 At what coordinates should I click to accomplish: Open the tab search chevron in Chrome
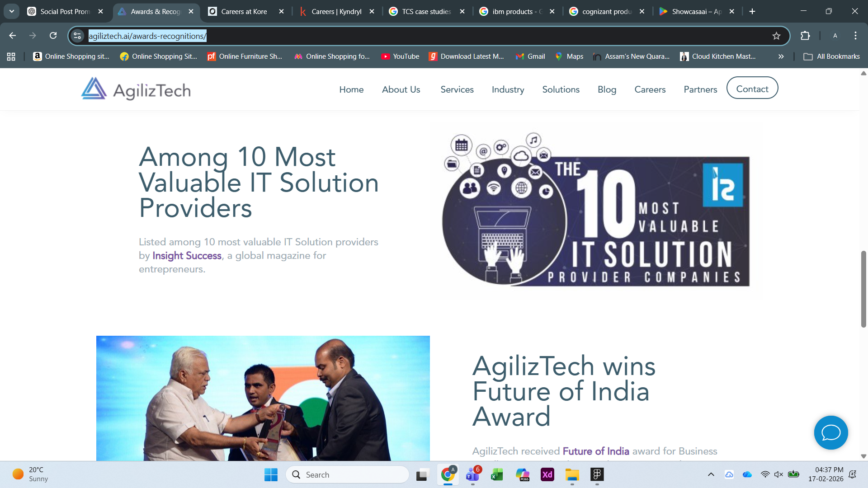11,11
